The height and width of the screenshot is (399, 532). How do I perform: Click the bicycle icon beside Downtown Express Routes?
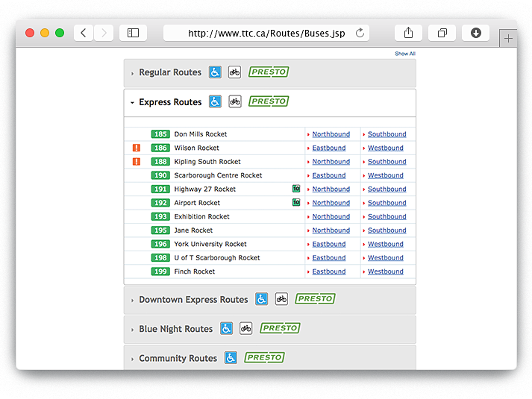pos(281,299)
